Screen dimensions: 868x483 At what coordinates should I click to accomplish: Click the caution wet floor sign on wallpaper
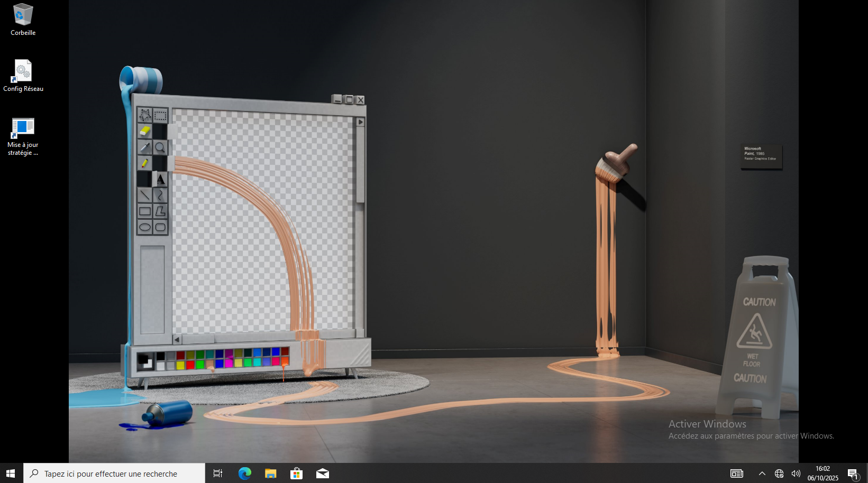pyautogui.click(x=756, y=337)
